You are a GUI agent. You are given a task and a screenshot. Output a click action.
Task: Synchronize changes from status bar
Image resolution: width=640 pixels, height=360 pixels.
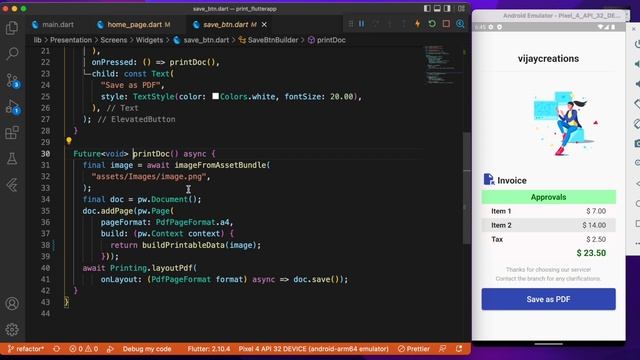[56, 349]
